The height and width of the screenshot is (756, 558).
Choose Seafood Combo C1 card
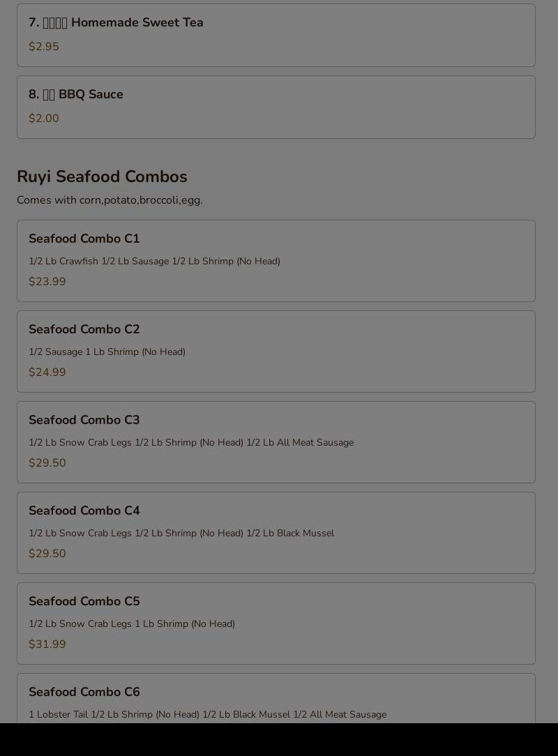point(276,261)
